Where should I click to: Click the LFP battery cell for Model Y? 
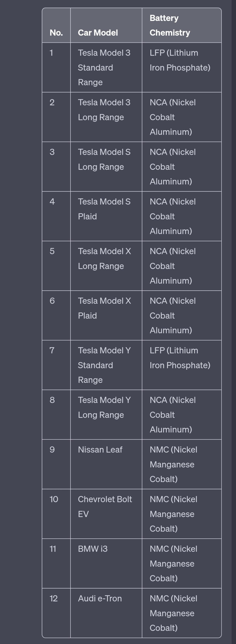180,358
